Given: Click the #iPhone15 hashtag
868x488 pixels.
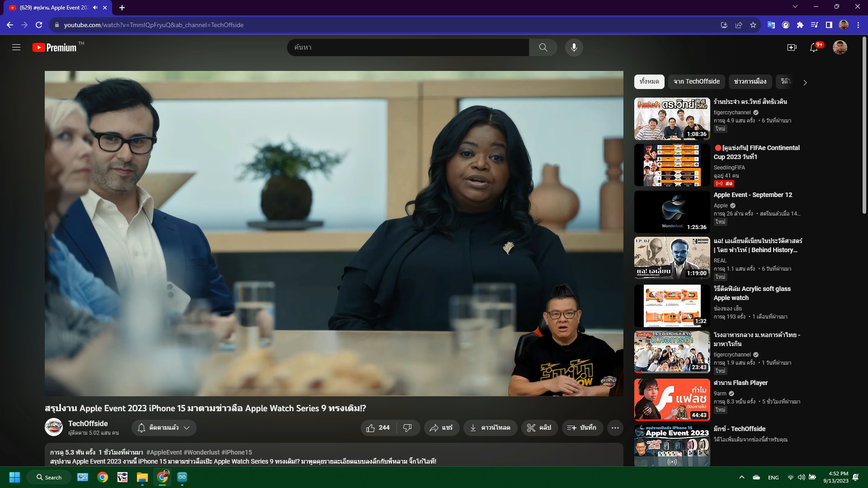Looking at the screenshot, I should (236, 452).
